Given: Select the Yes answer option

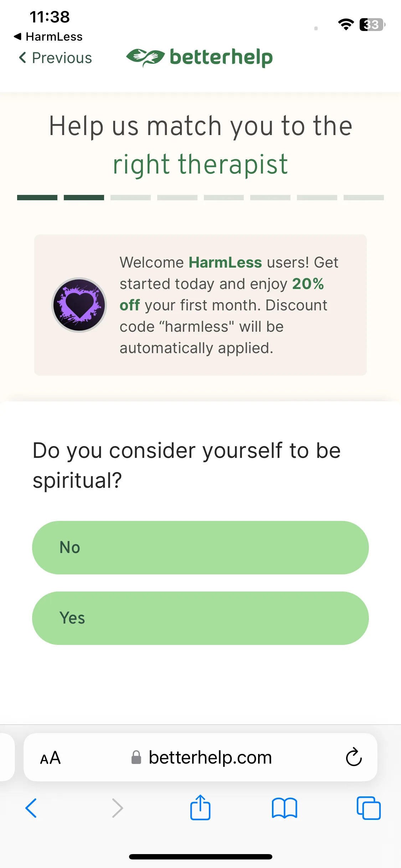Looking at the screenshot, I should coord(200,618).
